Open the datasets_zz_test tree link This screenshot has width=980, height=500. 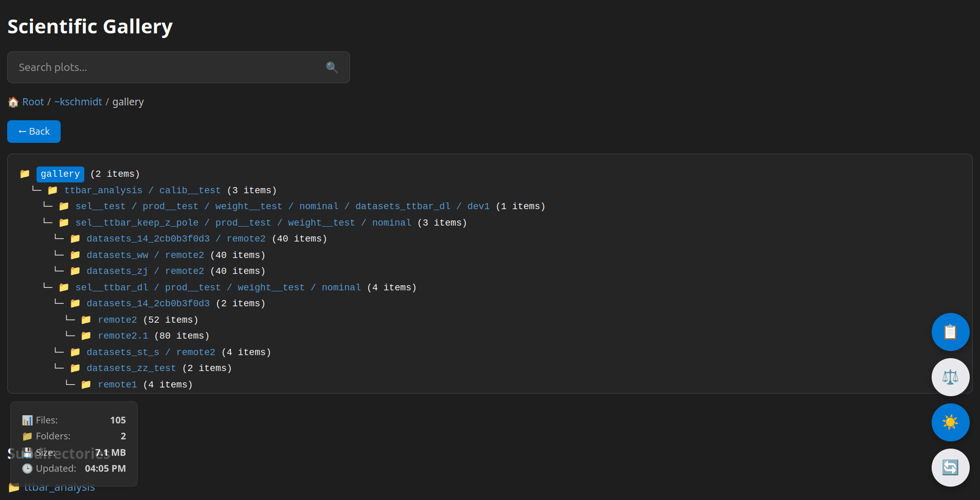click(x=131, y=368)
